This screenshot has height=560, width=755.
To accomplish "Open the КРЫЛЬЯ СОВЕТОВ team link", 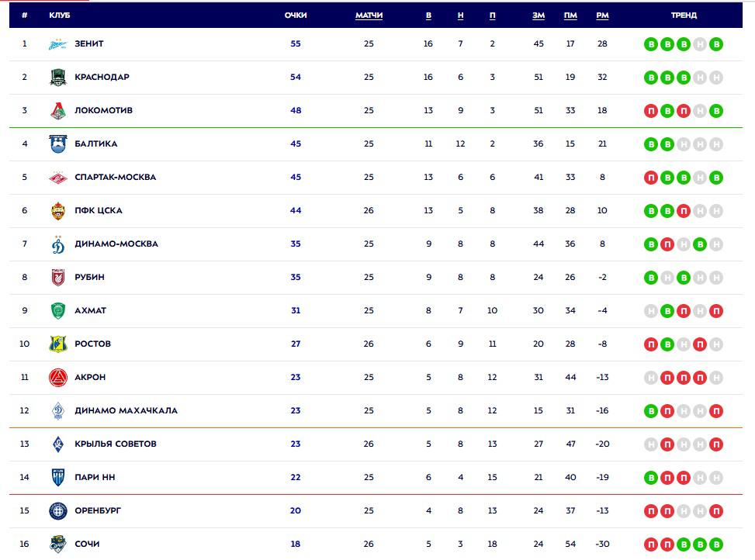I will click(x=116, y=444).
